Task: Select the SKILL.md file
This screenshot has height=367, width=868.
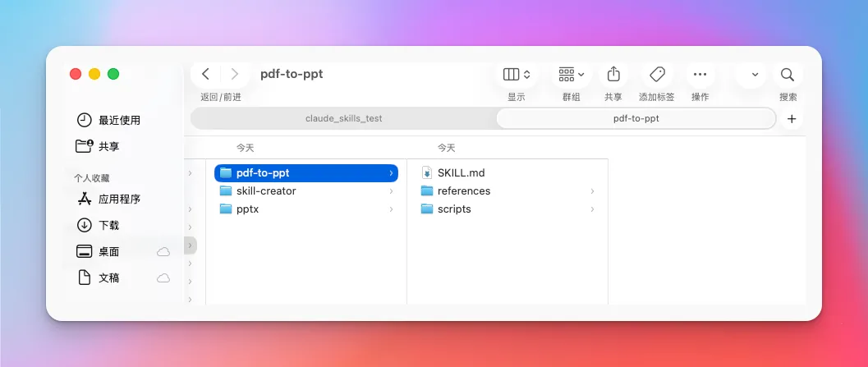Action: pyautogui.click(x=461, y=173)
